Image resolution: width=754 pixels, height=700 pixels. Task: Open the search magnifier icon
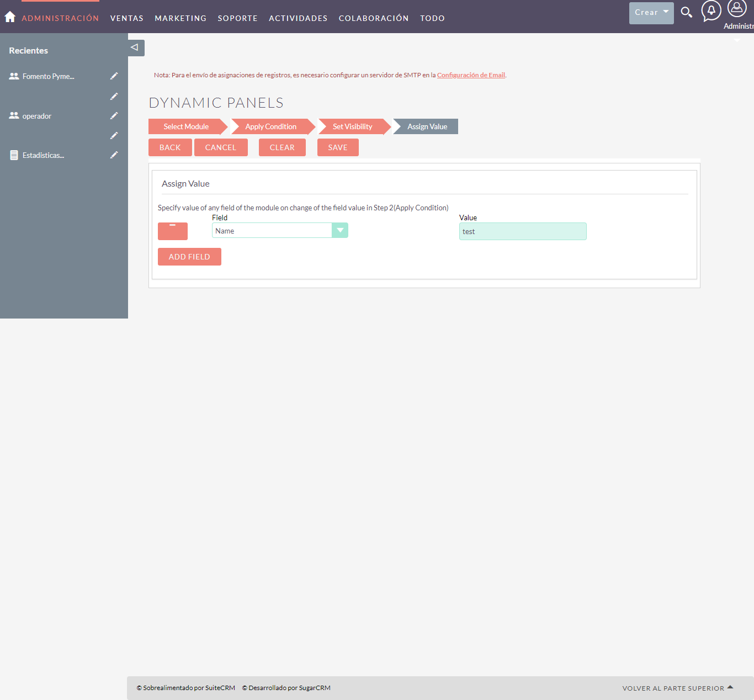[x=686, y=12]
